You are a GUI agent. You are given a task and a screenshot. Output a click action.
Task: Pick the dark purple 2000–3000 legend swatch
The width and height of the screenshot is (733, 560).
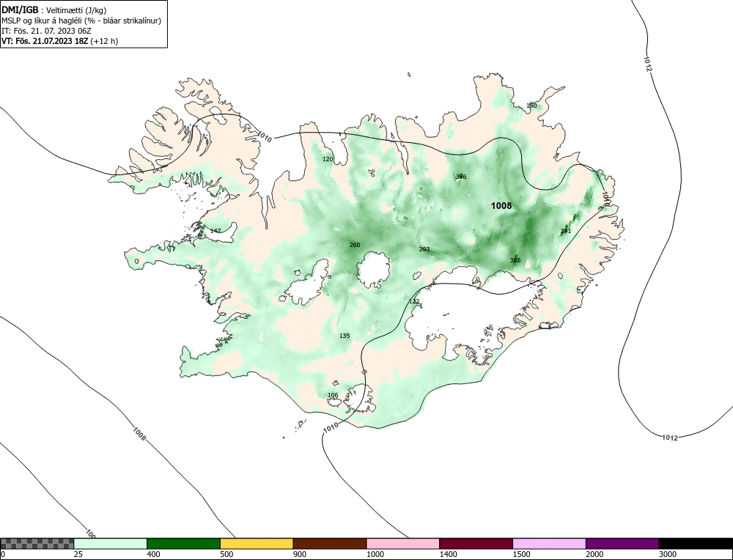[622, 543]
